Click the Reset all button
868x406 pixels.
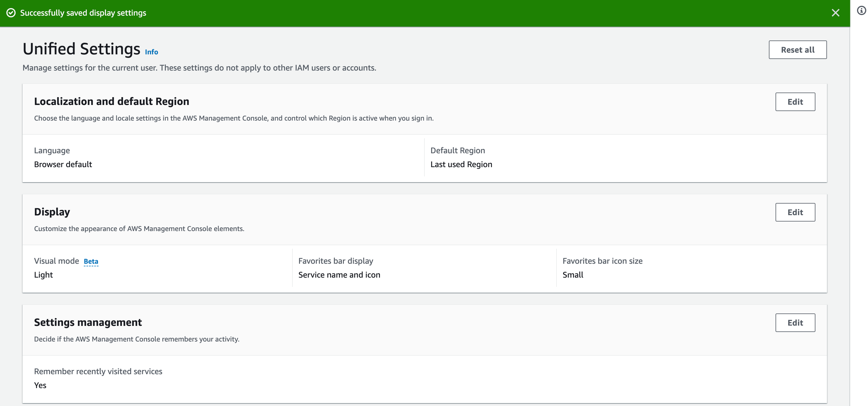pos(797,50)
